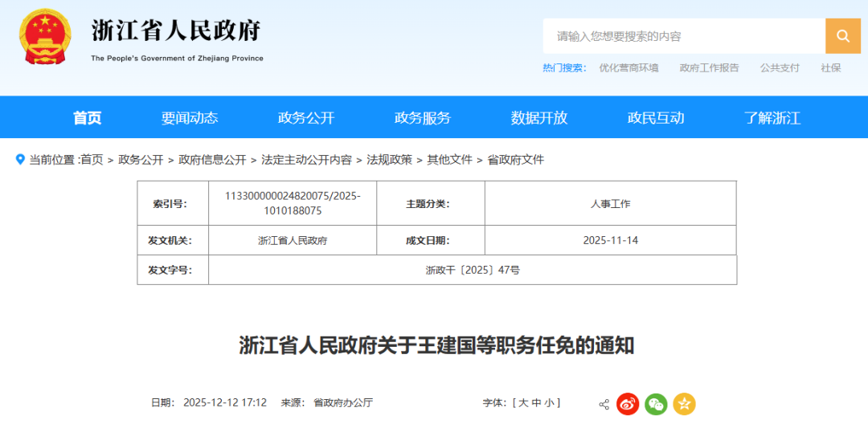Click 省政府文件 in breadcrumb
Screen dimensions: 868x428
(516, 160)
